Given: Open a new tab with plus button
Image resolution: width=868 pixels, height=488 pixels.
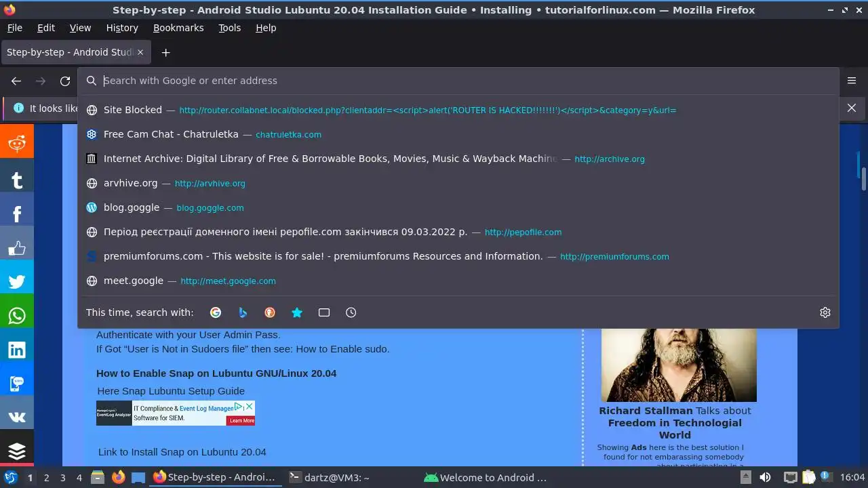Looking at the screenshot, I should pos(165,52).
